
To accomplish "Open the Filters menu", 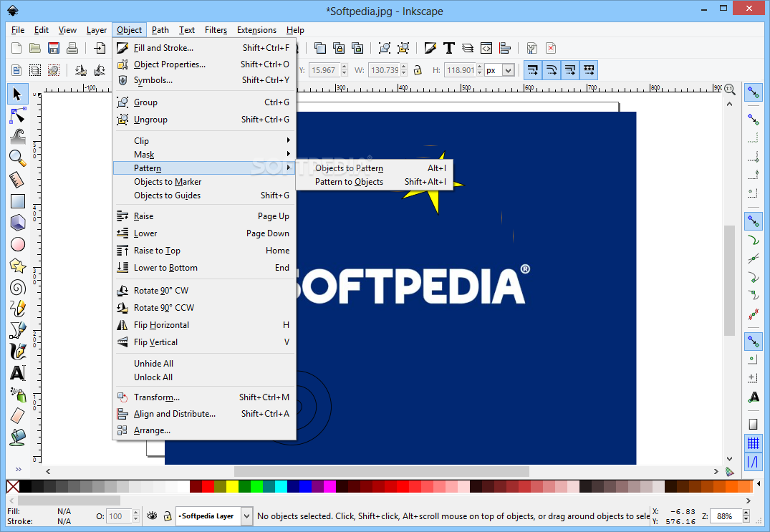I will 216,30.
